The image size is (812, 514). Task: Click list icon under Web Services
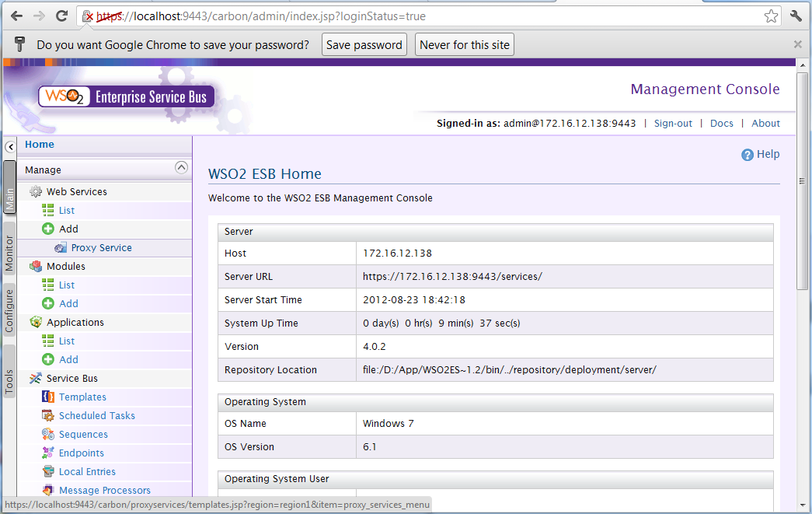pos(47,210)
